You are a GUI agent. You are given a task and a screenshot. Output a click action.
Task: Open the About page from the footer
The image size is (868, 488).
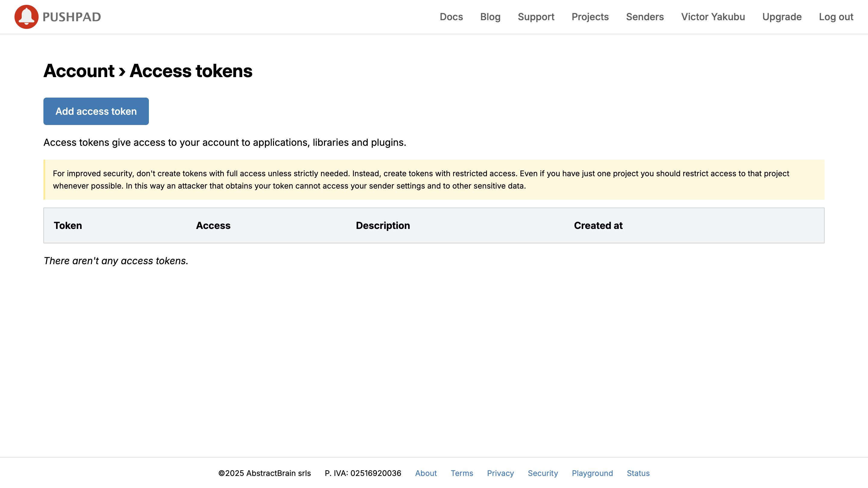[x=426, y=473]
